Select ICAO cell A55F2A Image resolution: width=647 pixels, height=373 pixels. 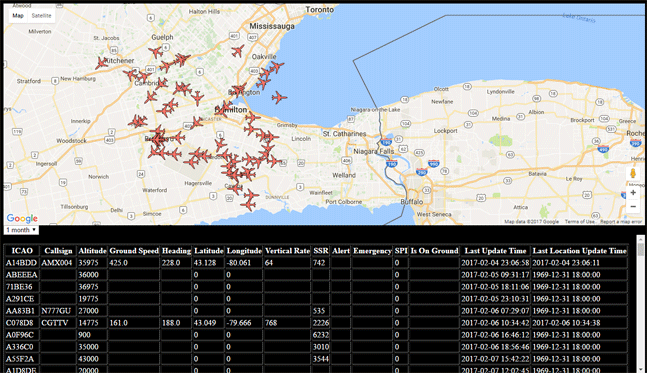(x=22, y=359)
